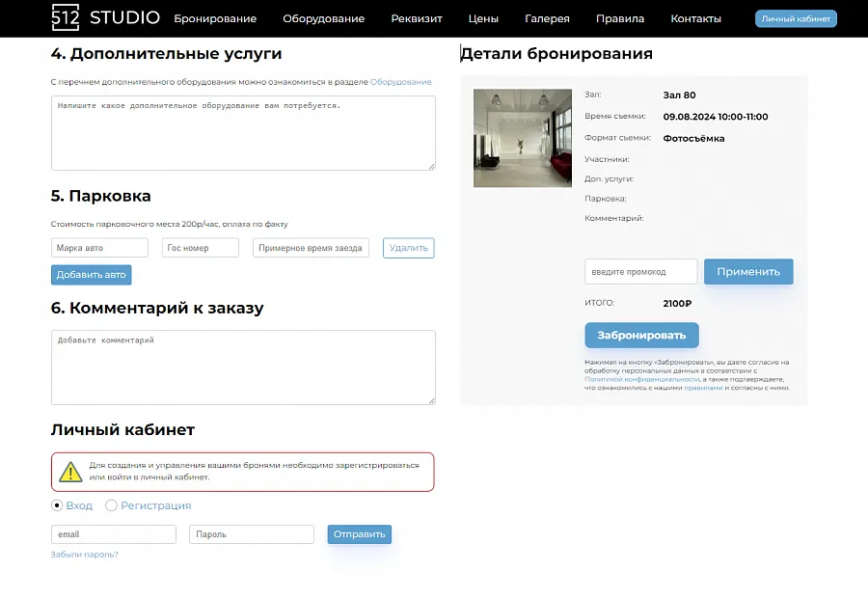Open the Оборудование menu item
The height and width of the screenshot is (599, 868).
[324, 19]
